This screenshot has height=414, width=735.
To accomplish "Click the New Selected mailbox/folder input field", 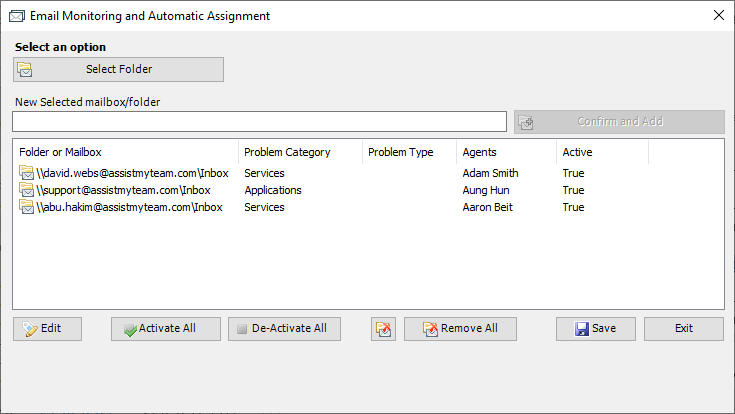I will click(259, 122).
